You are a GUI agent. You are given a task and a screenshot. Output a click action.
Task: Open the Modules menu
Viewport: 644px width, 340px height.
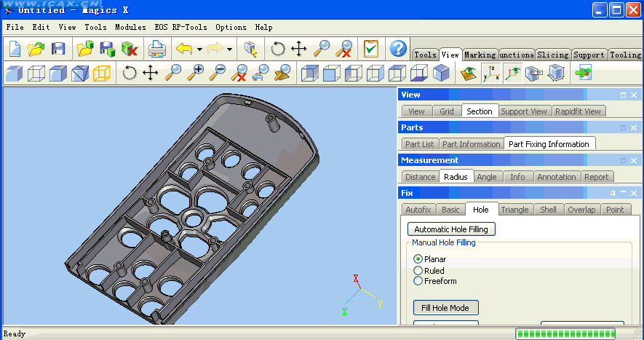pyautogui.click(x=130, y=27)
